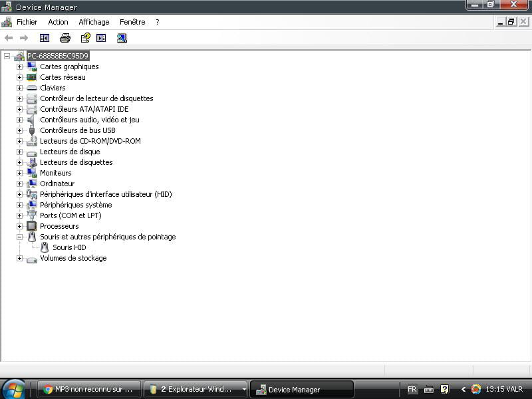This screenshot has width=532, height=399.
Task: Select Périphériques d'interface utilisateur (HID) label
Action: pyautogui.click(x=106, y=194)
